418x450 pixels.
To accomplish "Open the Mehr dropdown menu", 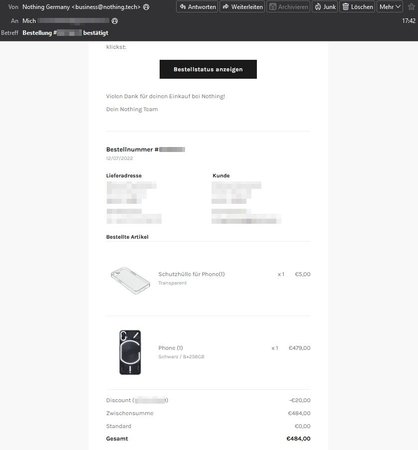I will [390, 7].
